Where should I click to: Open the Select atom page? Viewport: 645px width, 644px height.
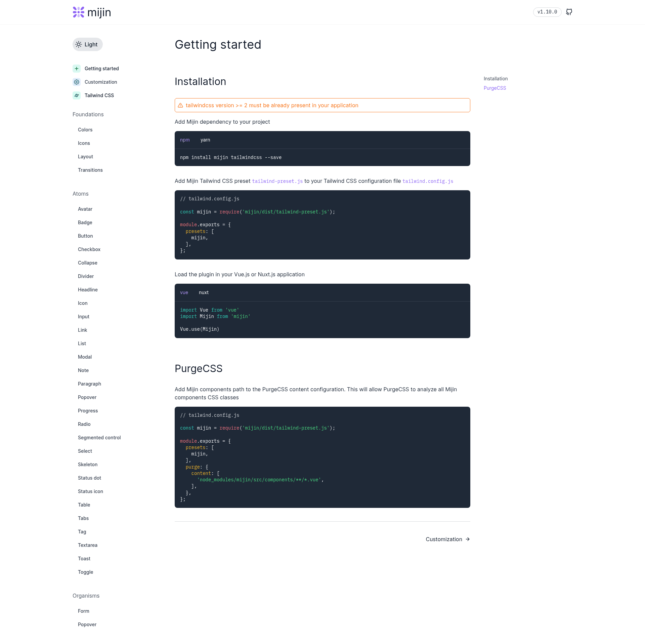85,451
